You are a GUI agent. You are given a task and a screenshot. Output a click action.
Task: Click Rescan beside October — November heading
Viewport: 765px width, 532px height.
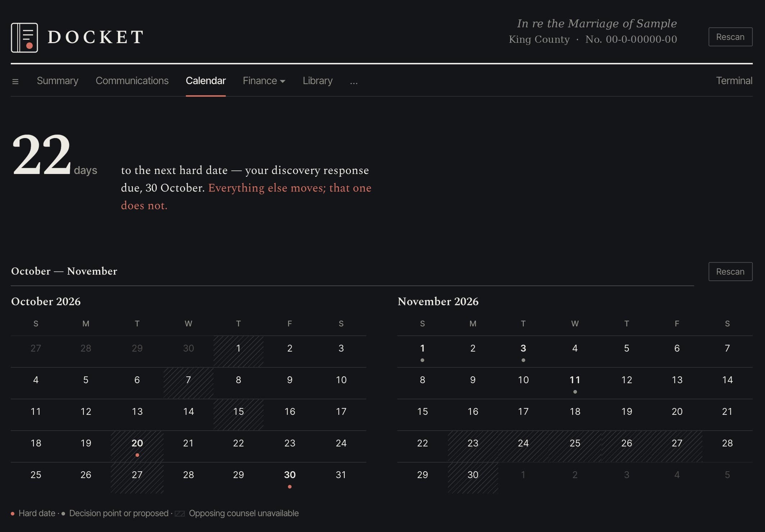click(x=730, y=271)
